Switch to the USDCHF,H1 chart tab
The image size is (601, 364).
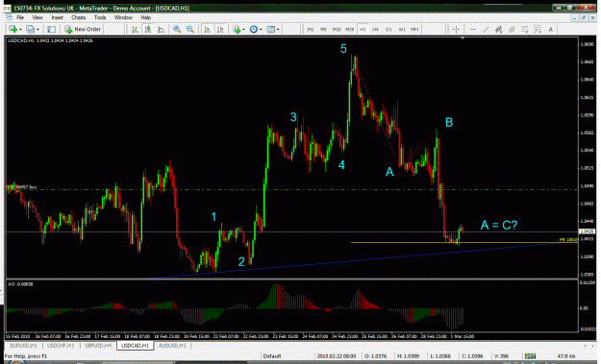tap(61, 346)
